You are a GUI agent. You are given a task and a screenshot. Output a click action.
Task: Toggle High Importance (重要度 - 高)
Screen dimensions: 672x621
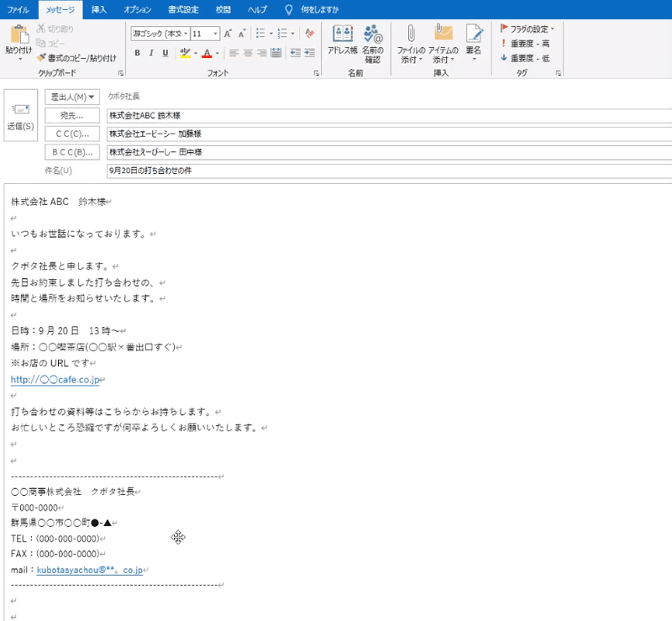click(x=525, y=44)
